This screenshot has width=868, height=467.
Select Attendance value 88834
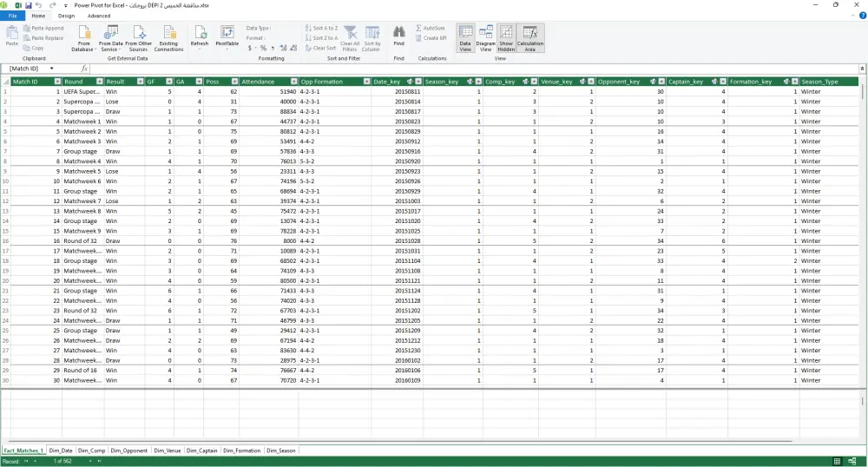pos(270,112)
